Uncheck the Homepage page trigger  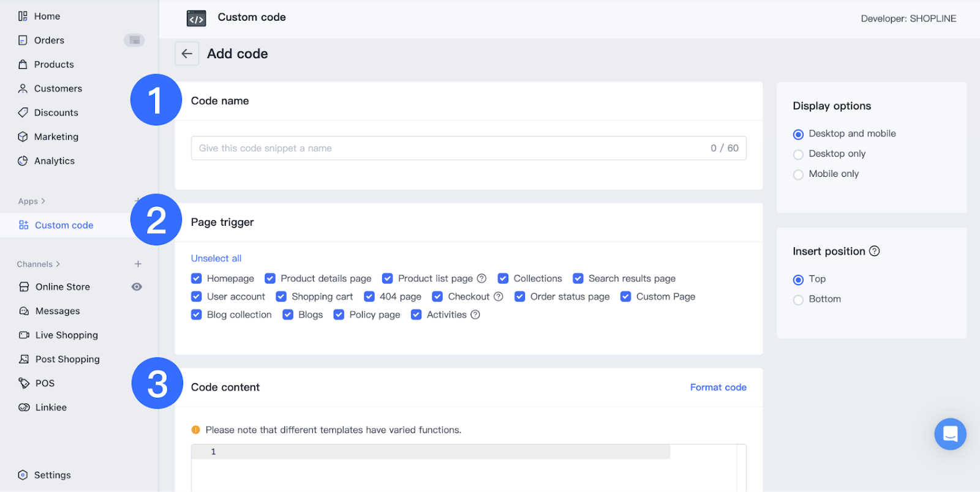coord(197,278)
